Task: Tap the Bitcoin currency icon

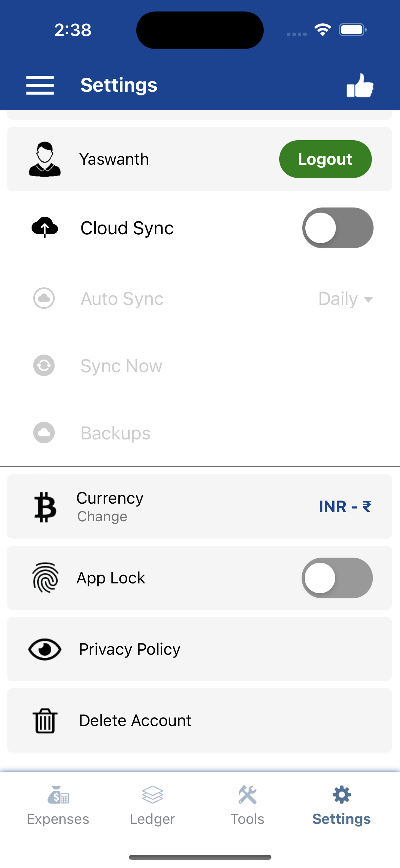Action: (x=45, y=507)
